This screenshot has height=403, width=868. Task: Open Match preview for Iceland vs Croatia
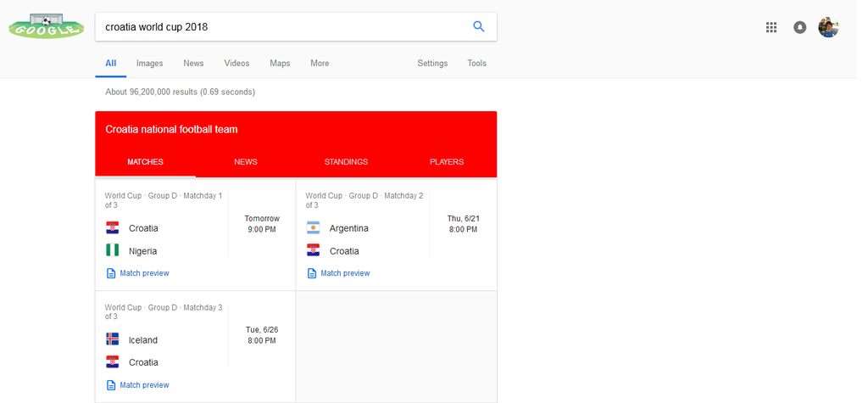pyautogui.click(x=143, y=385)
